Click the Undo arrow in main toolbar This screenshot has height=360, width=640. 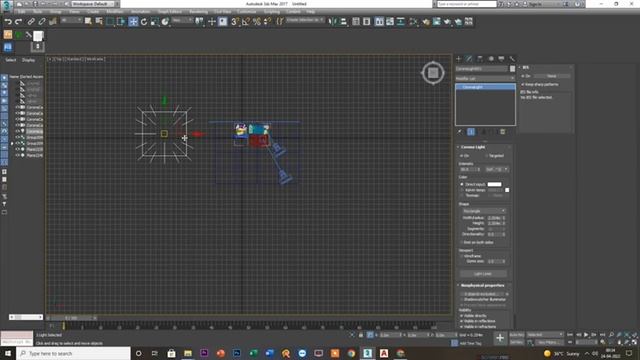click(x=8, y=22)
